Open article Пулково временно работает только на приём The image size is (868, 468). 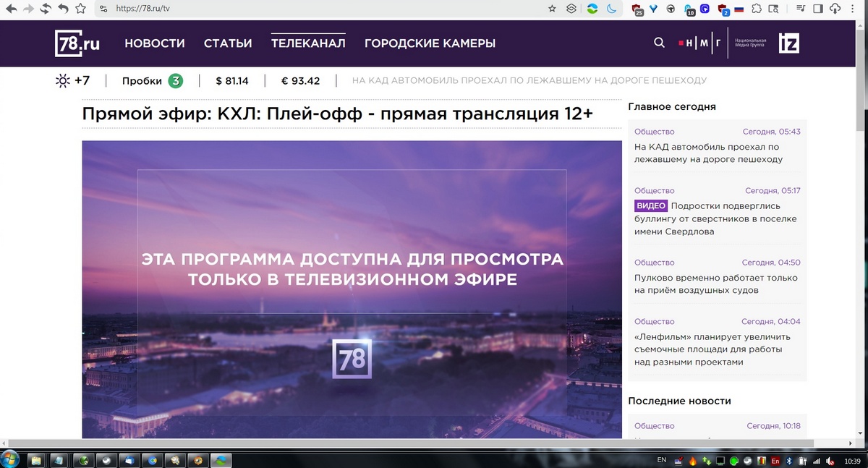pyautogui.click(x=716, y=284)
